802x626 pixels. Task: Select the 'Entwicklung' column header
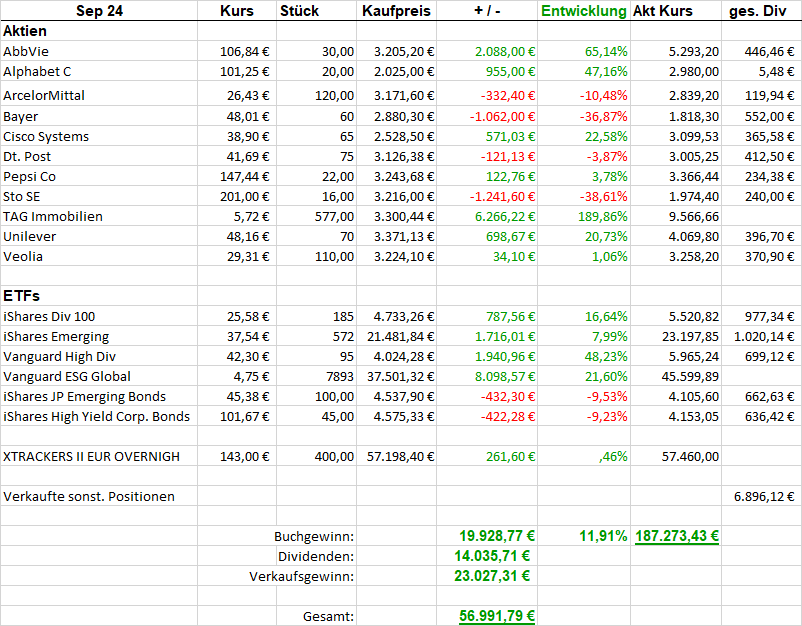coord(584,11)
